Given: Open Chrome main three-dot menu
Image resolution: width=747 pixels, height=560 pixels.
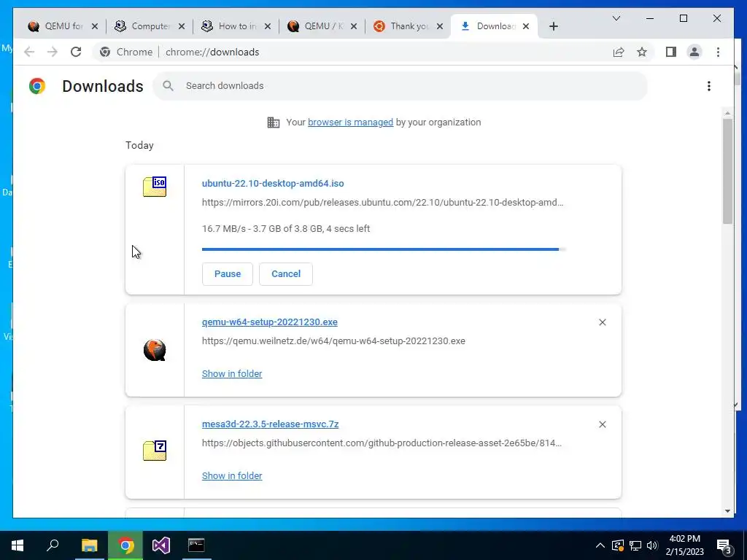Looking at the screenshot, I should (x=718, y=52).
